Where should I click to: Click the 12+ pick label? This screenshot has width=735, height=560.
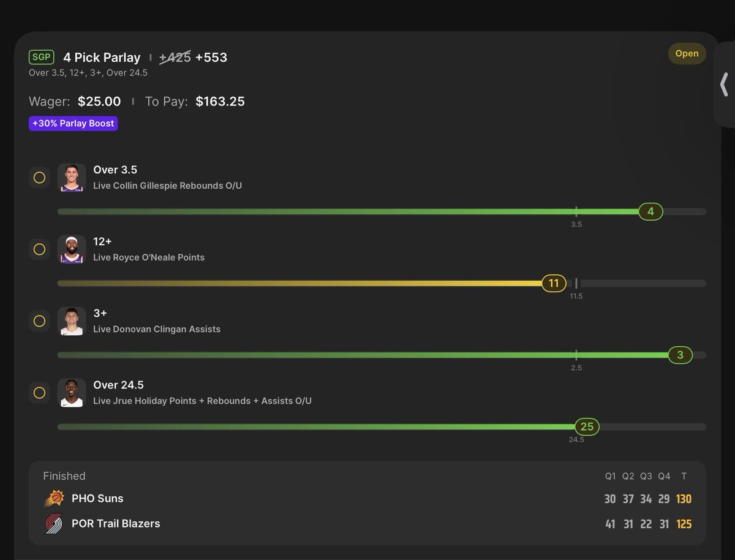point(102,241)
